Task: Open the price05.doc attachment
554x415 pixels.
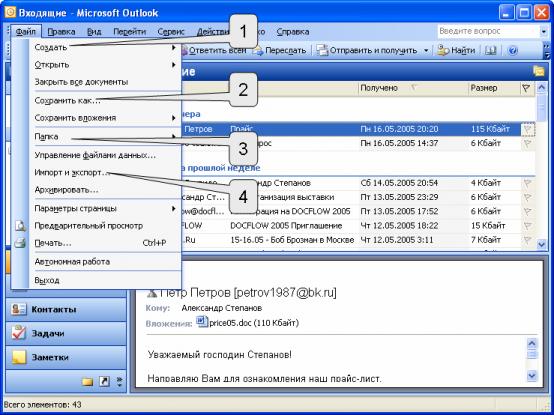Action: (248, 322)
